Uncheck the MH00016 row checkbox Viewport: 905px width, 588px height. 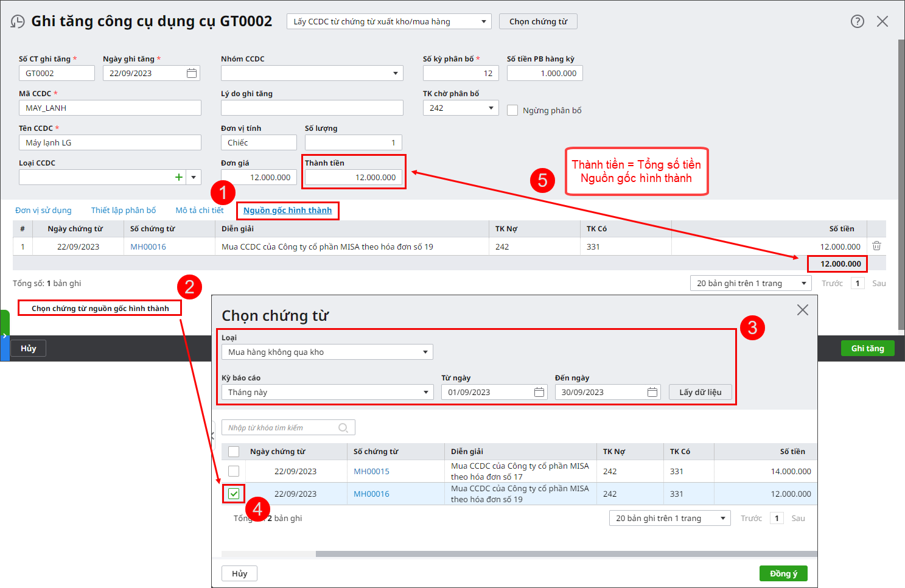coord(234,494)
